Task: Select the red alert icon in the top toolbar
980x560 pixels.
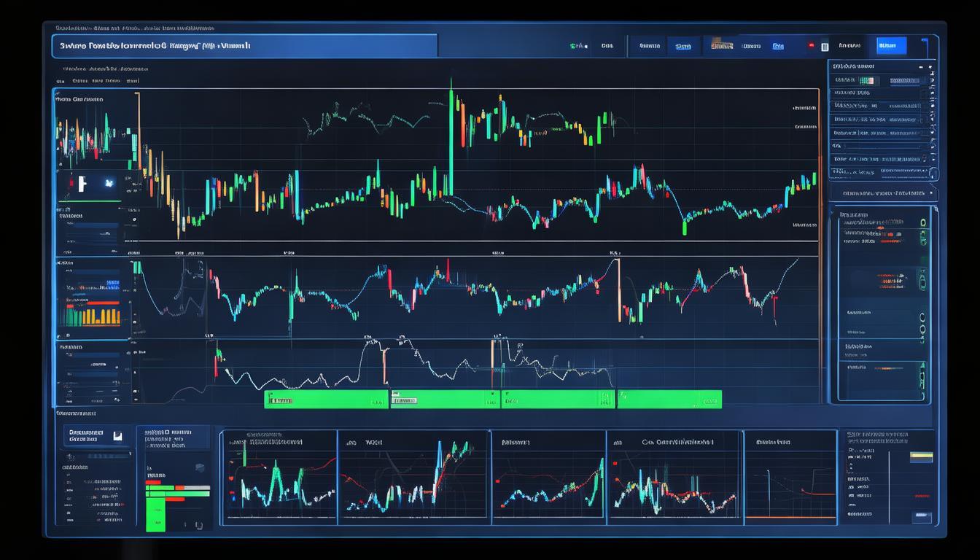Action: (812, 45)
